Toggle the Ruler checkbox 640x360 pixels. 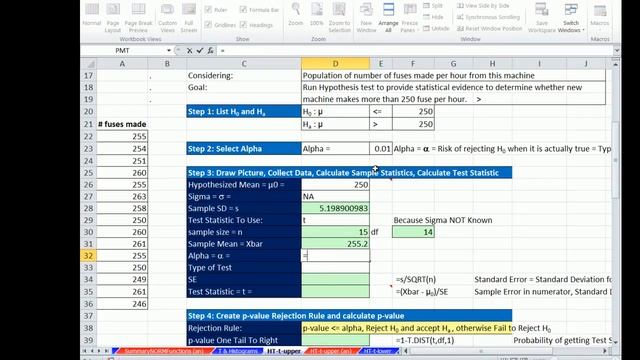216,10
